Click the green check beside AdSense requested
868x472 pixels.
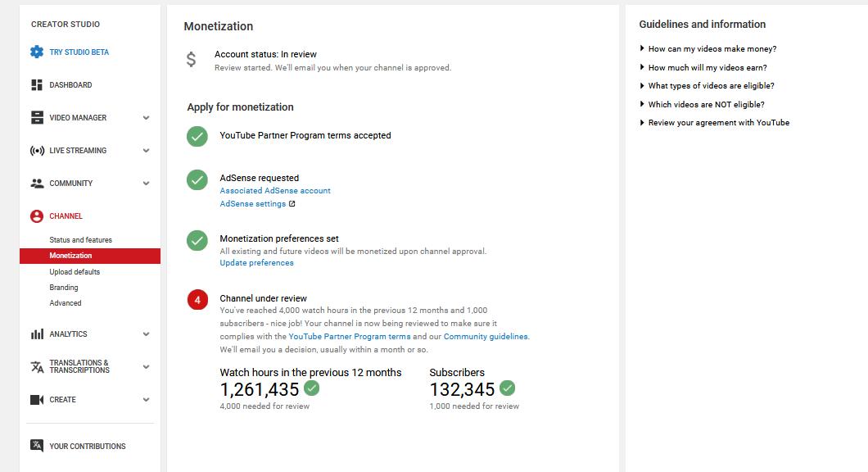pyautogui.click(x=197, y=179)
